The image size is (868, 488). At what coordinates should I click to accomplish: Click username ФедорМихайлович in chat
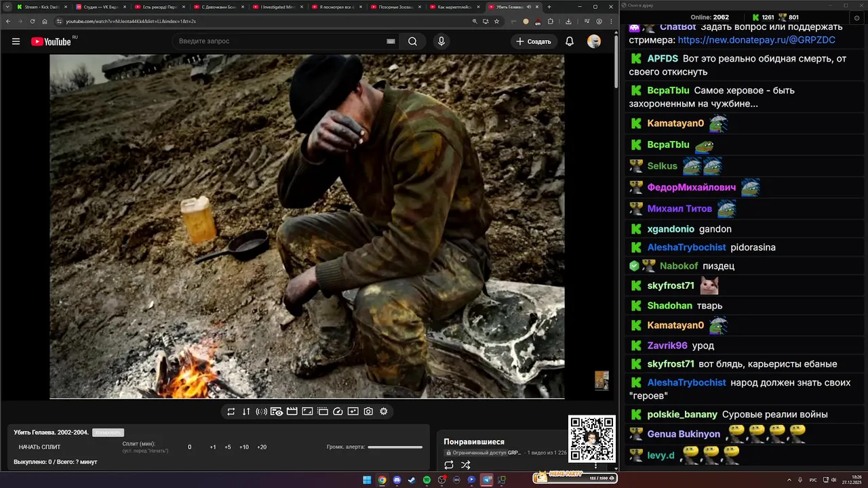click(x=691, y=187)
